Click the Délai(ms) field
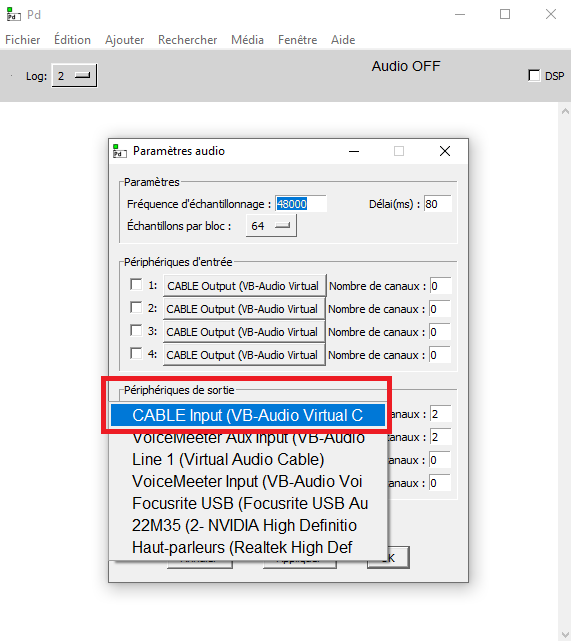This screenshot has width=571, height=641. coord(437,204)
